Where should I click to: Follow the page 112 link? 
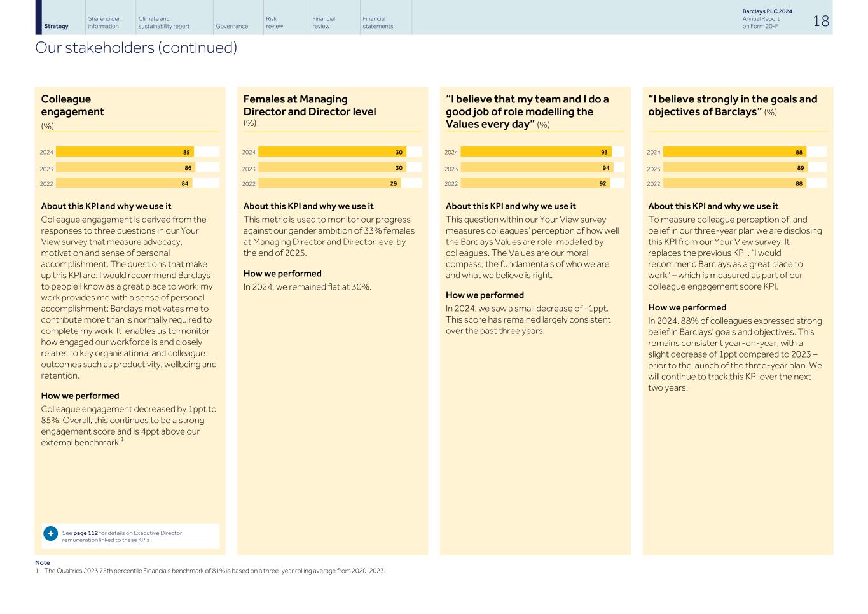[x=85, y=533]
